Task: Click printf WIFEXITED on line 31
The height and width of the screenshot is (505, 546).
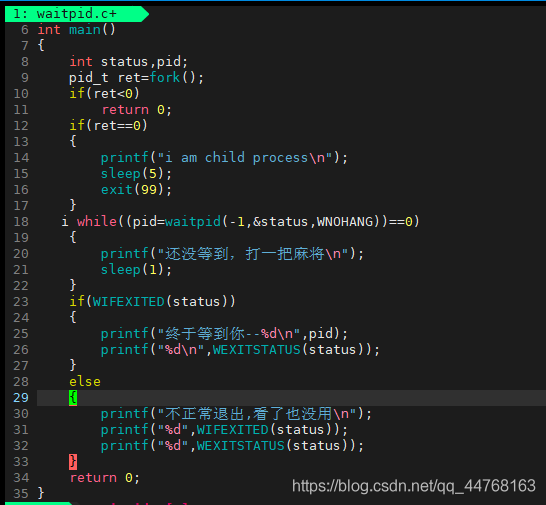Action: click(224, 430)
